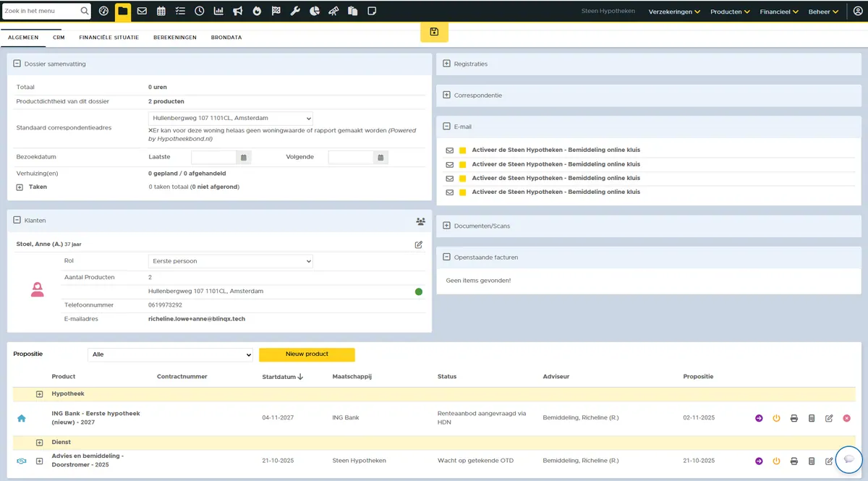Open the wrench icon in the top bar
Viewport: 868px width, 481px height.
click(295, 12)
